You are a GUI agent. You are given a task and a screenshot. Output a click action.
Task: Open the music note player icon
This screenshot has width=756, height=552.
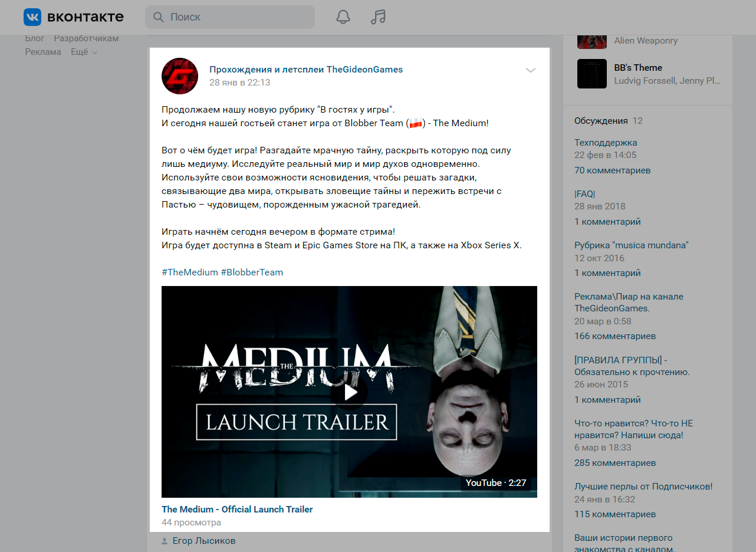[378, 17]
